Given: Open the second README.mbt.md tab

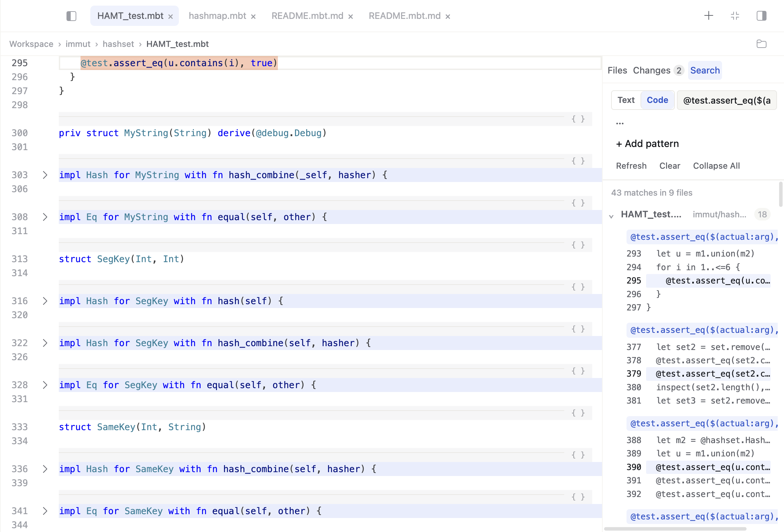Looking at the screenshot, I should 405,16.
